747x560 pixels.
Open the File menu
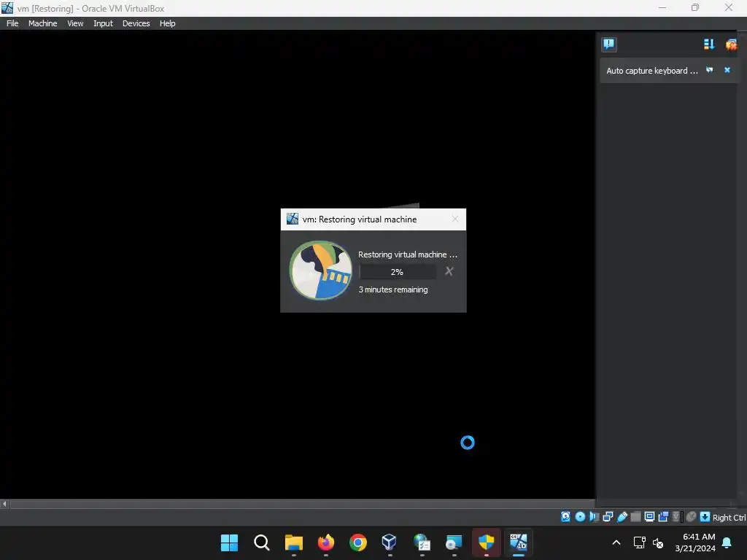pos(12,23)
